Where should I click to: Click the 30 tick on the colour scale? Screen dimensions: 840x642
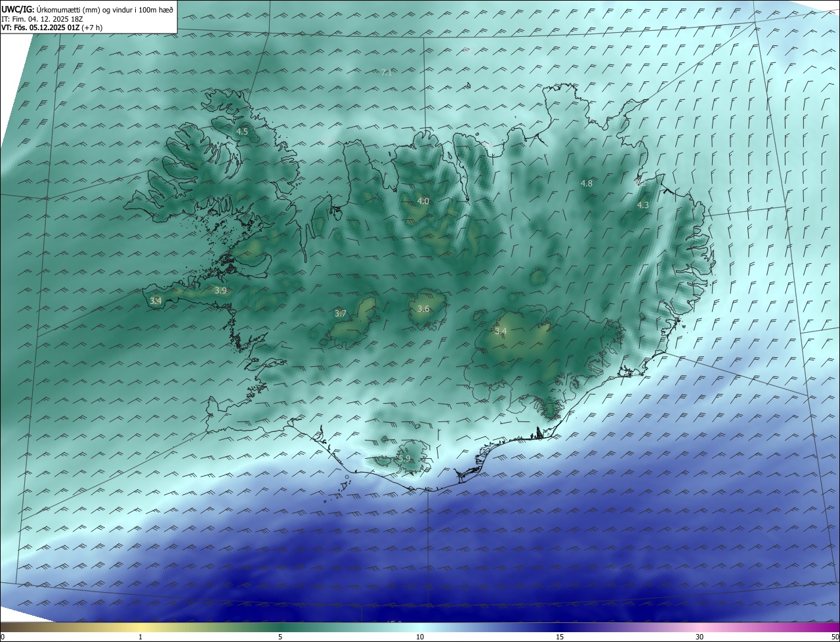pos(700,637)
